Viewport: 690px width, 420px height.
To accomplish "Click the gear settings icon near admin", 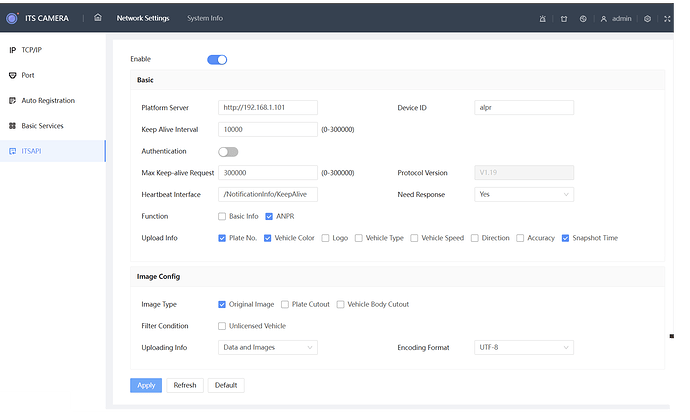I will click(x=647, y=18).
